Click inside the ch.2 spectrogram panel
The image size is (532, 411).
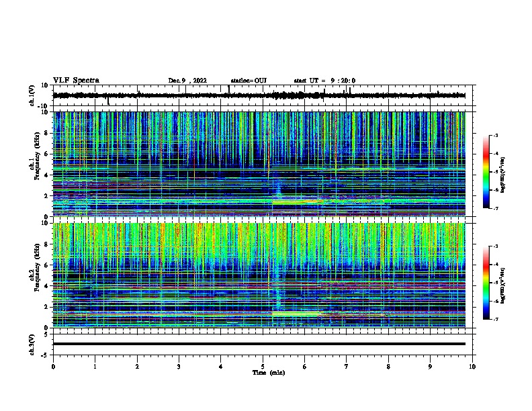pos(259,275)
